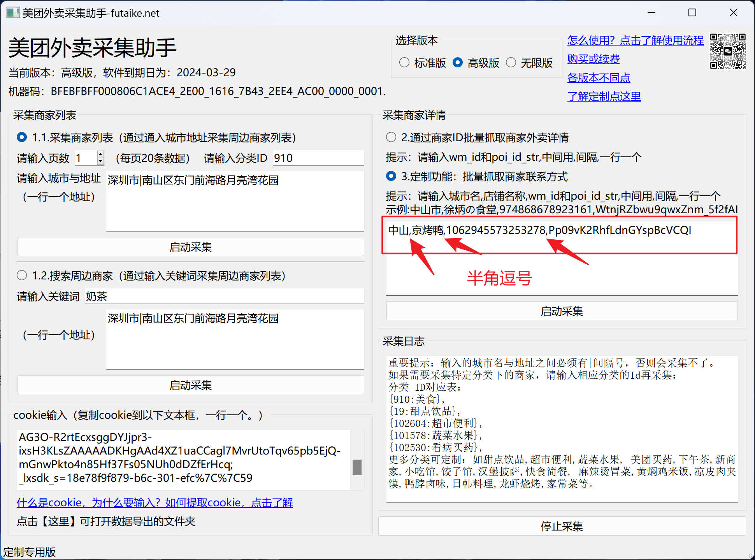
Task: Click the 机器码 machine code text
Action: tap(197, 91)
